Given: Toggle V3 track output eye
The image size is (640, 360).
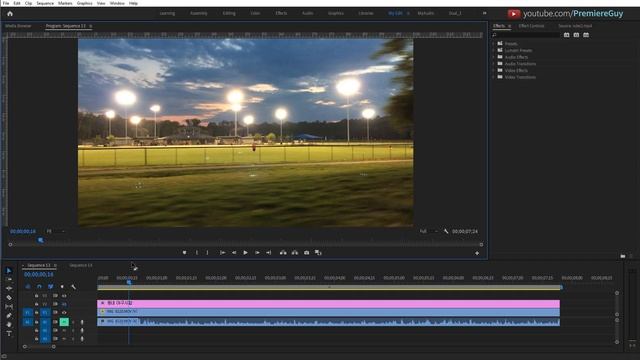Looking at the screenshot, I should (x=64, y=296).
